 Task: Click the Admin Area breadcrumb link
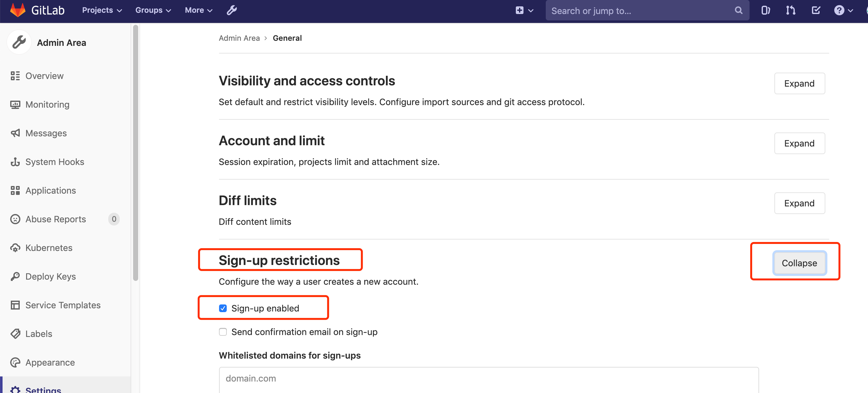(239, 38)
